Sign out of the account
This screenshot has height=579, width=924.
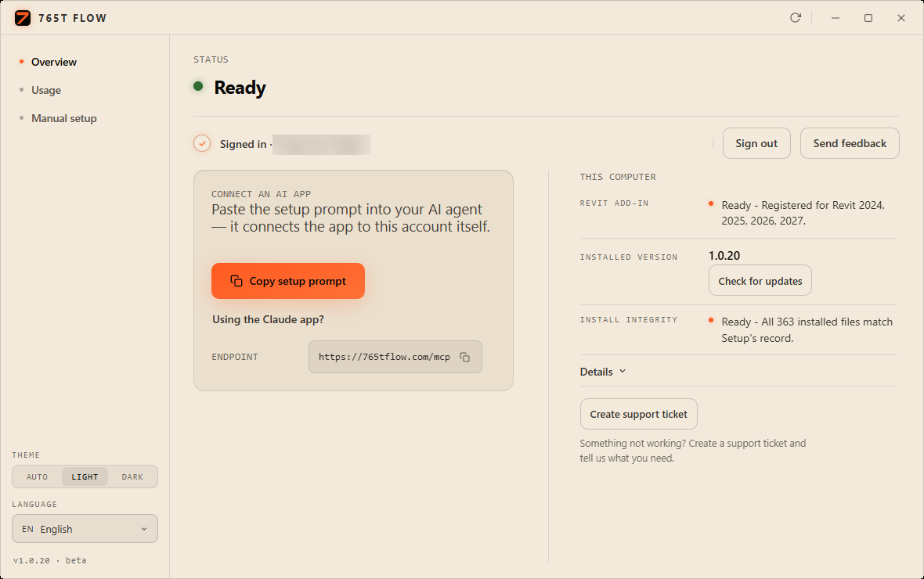click(x=756, y=143)
